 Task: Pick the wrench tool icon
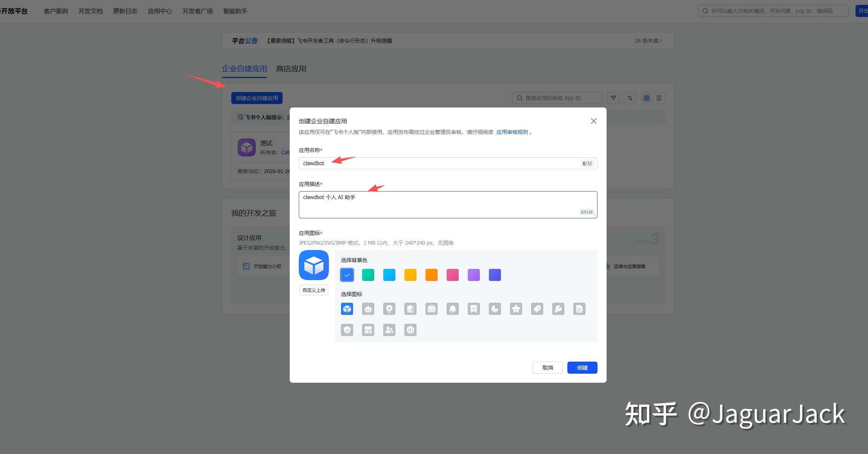click(x=558, y=309)
